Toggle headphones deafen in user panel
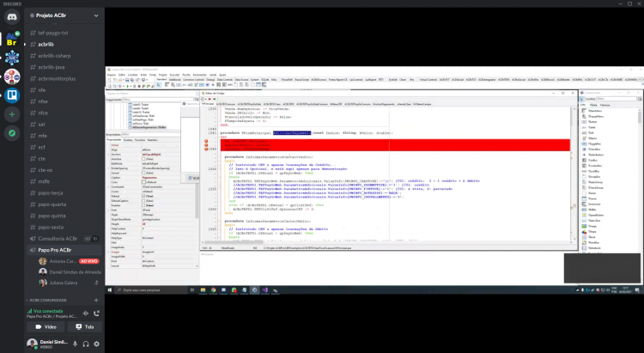 [85, 344]
